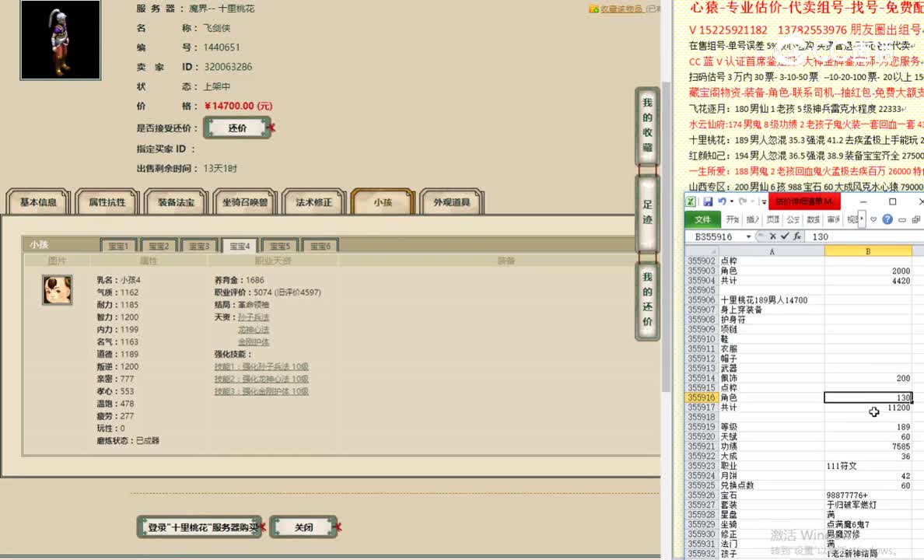This screenshot has height=560, width=924.
Task: Open the 装备法宝 equipment tab
Action: (x=177, y=202)
